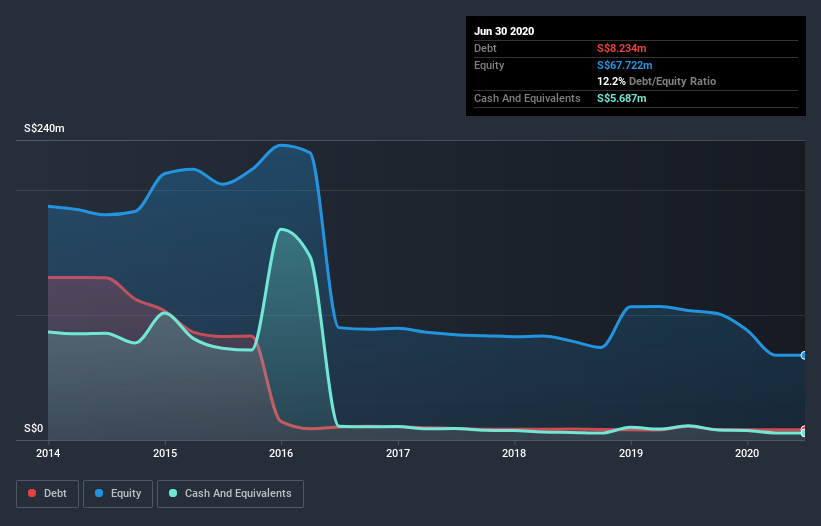Click the 2017 x-axis label
Viewport: 821px width, 526px height.
coord(398,453)
